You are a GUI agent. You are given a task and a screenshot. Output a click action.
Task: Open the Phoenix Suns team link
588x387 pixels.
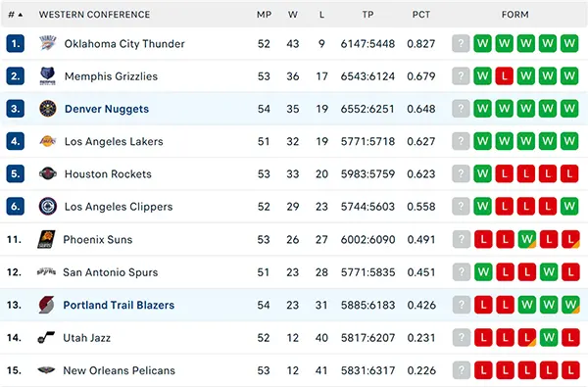[x=98, y=240]
